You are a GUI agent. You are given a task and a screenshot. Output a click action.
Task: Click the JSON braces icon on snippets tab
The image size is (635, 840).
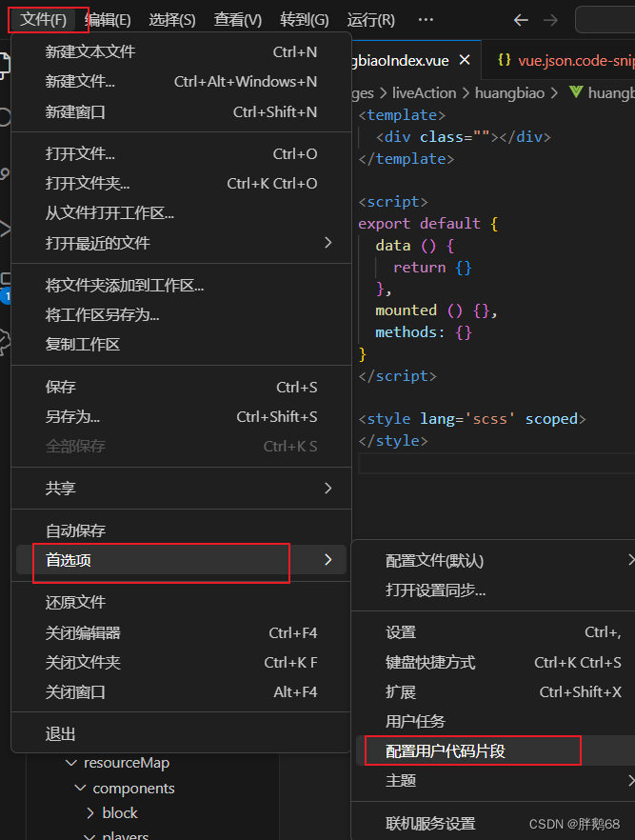click(x=504, y=60)
